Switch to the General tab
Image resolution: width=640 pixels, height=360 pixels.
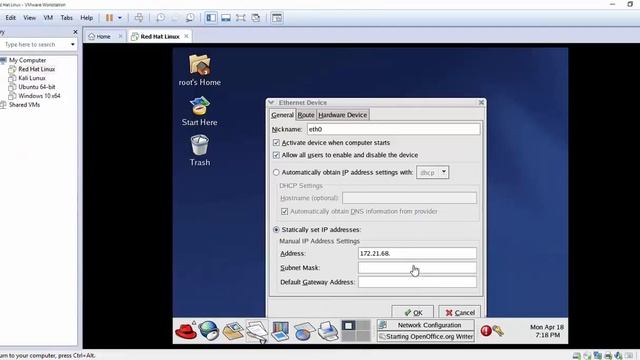tap(282, 115)
